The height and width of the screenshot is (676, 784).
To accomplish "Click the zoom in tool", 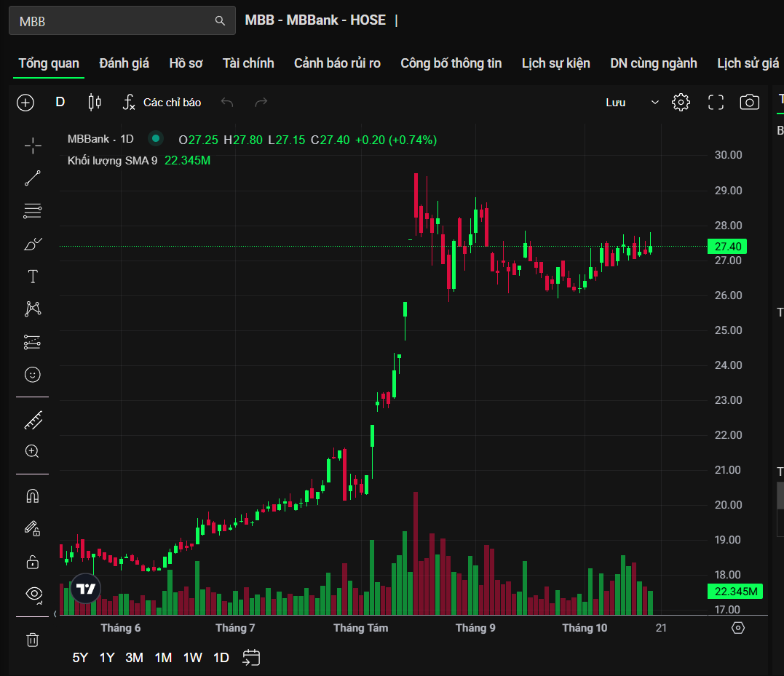I will click(33, 451).
